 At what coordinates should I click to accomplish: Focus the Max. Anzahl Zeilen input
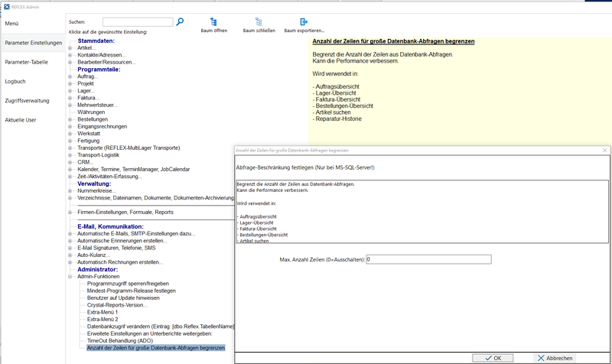point(428,259)
